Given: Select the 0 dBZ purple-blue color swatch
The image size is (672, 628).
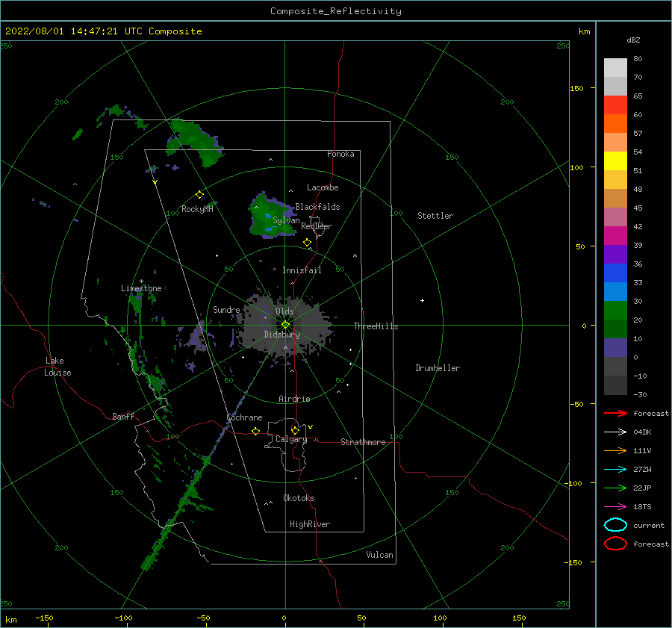Looking at the screenshot, I should [615, 348].
